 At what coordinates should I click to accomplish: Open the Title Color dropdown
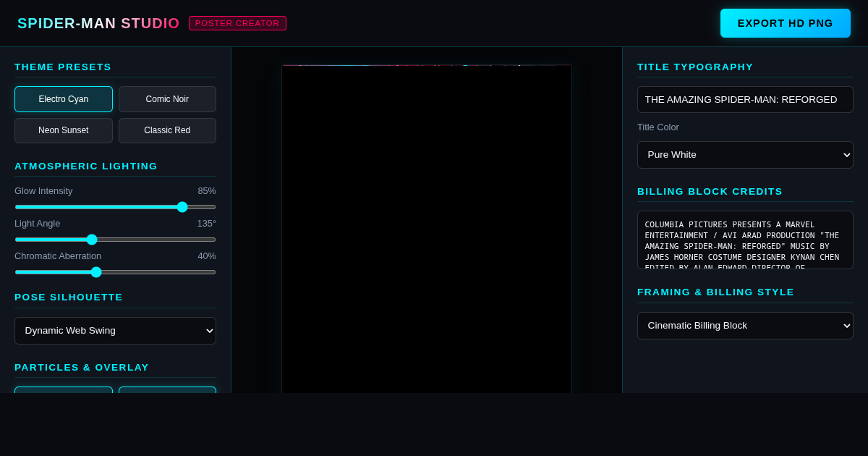tap(745, 155)
